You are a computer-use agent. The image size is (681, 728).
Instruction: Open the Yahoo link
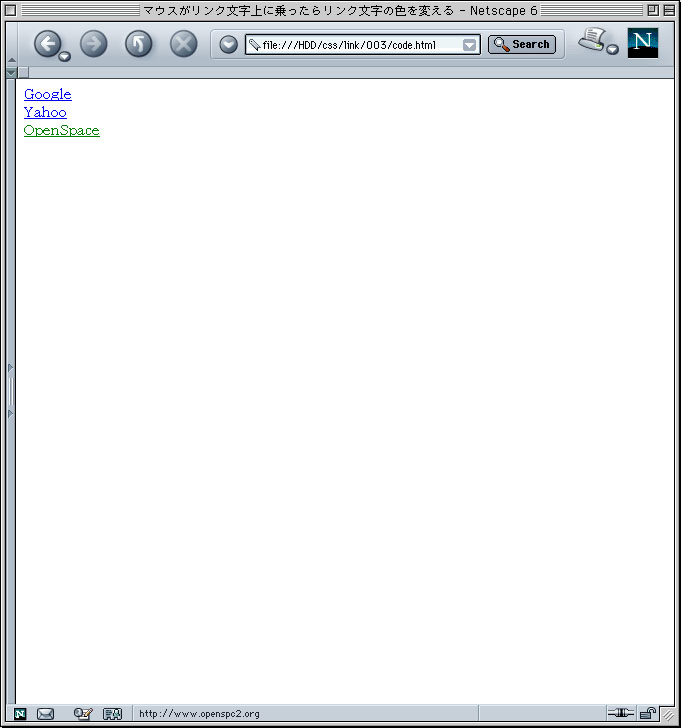point(45,112)
